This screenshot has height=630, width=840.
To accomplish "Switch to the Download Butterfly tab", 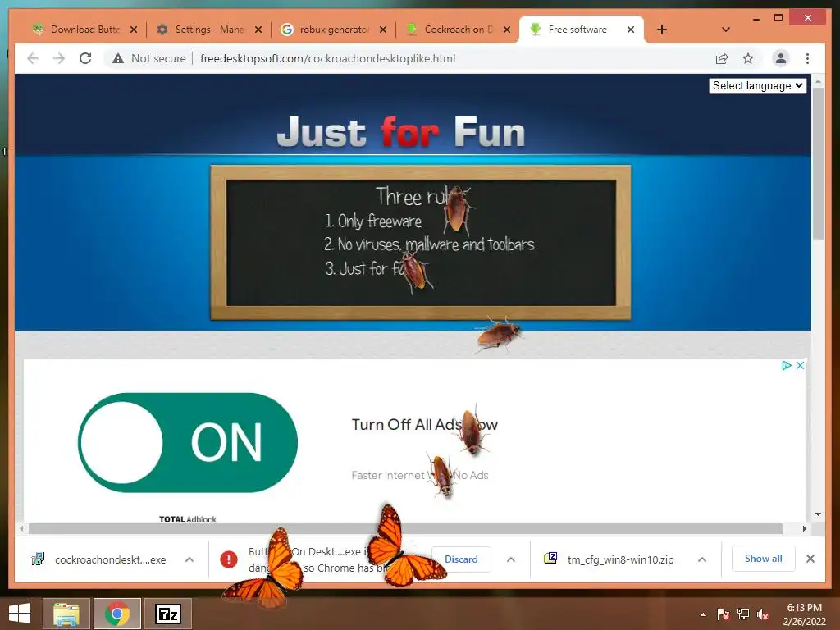I will (x=76, y=30).
